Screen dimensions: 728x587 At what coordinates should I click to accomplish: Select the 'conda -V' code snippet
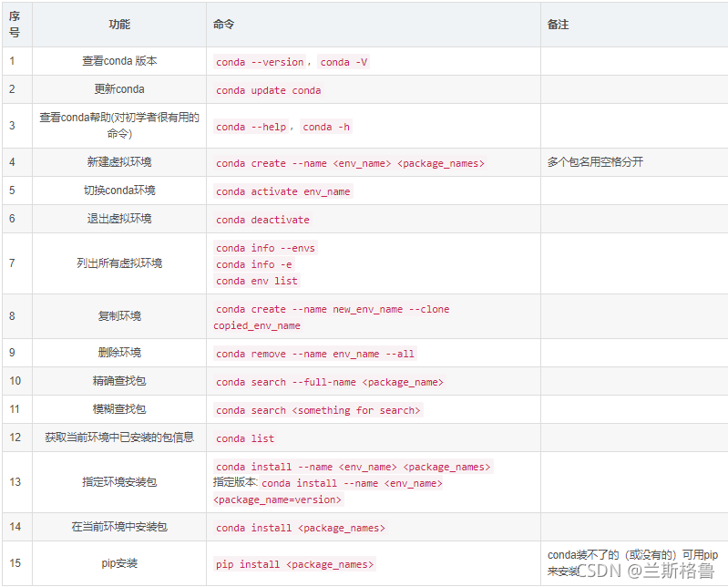click(x=343, y=62)
